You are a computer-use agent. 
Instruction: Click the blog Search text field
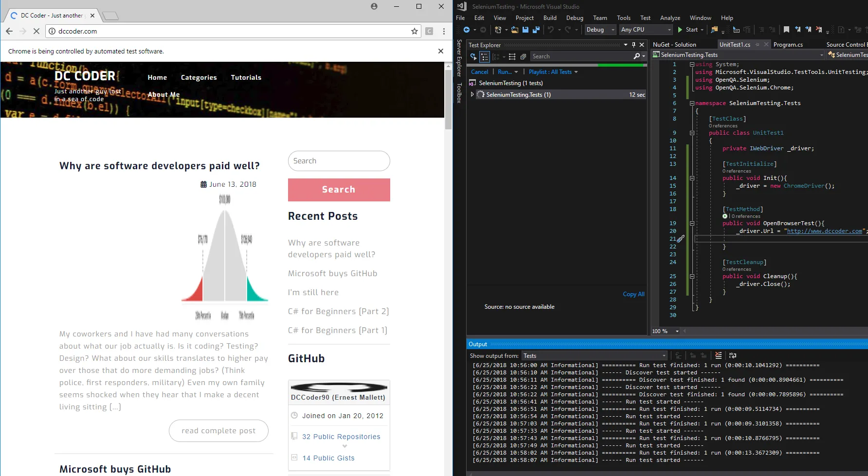tap(339, 161)
